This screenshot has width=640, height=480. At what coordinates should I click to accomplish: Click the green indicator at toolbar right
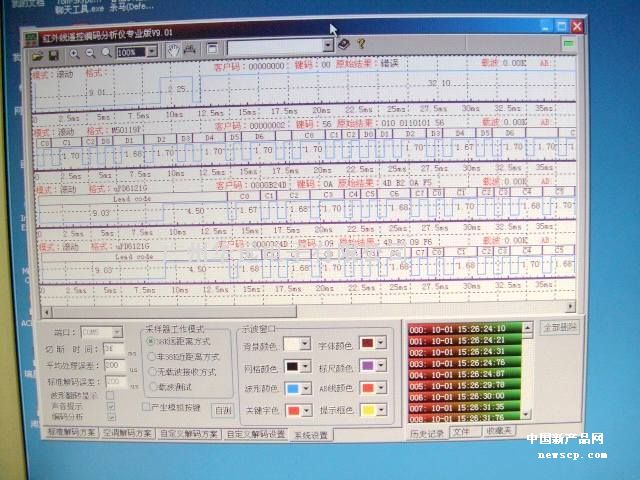pyautogui.click(x=568, y=43)
